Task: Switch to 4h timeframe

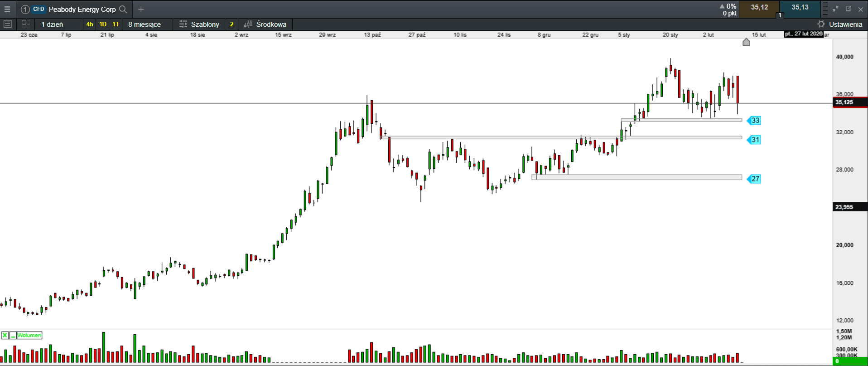Action: click(90, 24)
